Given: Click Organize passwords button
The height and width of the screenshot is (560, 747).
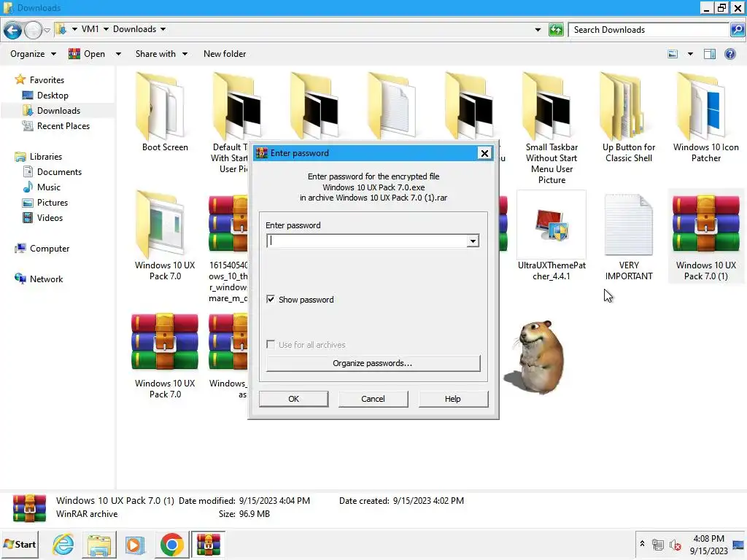Looking at the screenshot, I should (373, 363).
